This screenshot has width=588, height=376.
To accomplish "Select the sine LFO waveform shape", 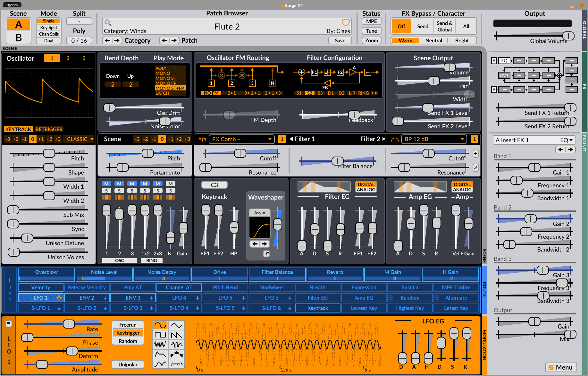I will coord(160,325).
